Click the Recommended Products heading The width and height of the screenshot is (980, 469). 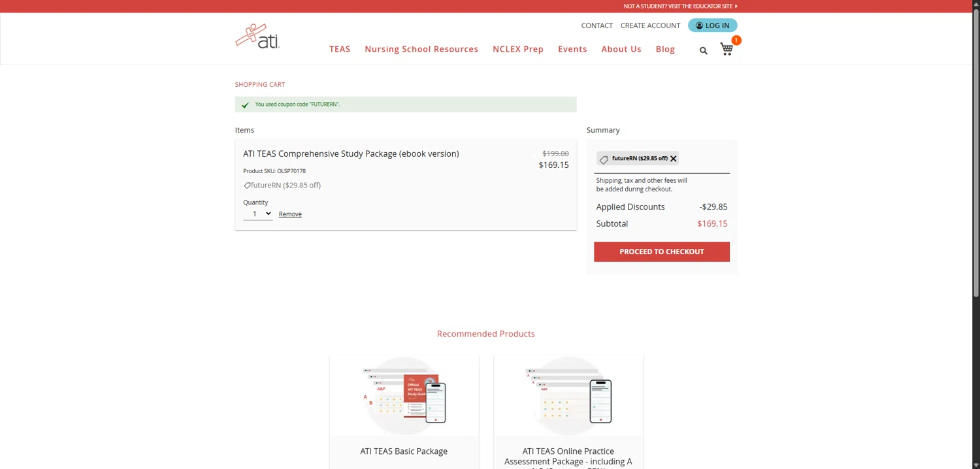[x=486, y=334]
